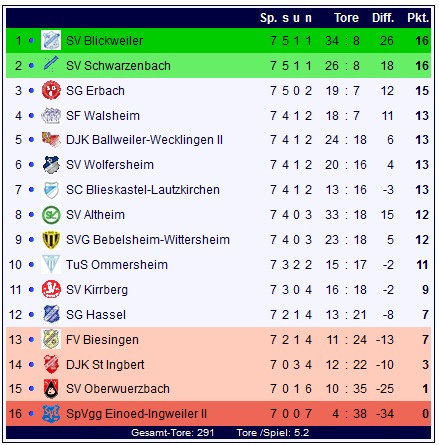
Task: Click the FV Biesingen yellow crest
Action: tap(51, 339)
